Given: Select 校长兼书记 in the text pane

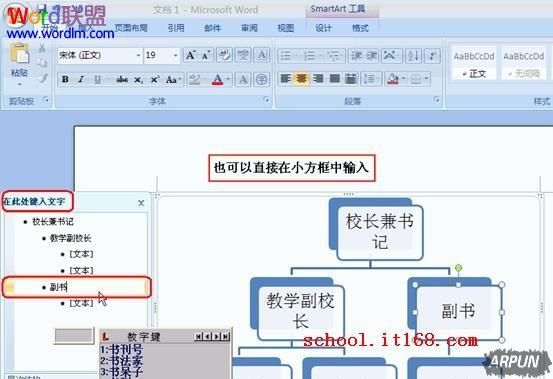Looking at the screenshot, I should [53, 221].
